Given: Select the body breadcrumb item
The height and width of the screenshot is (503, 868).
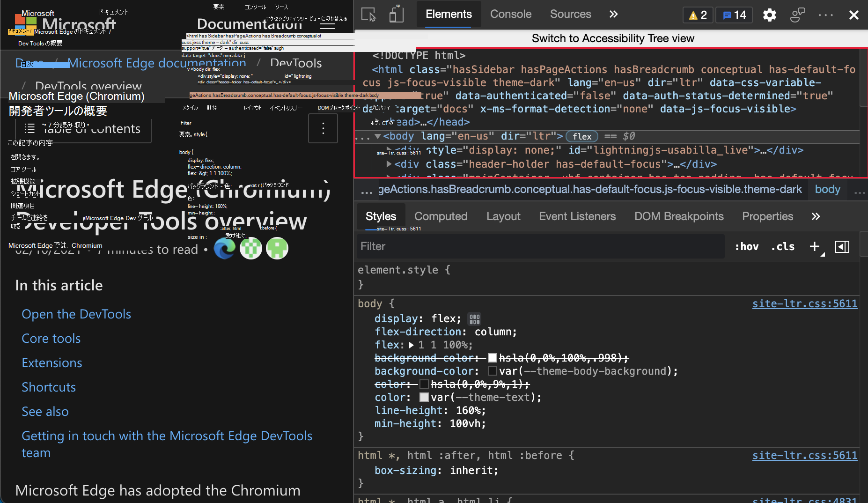Looking at the screenshot, I should (827, 189).
